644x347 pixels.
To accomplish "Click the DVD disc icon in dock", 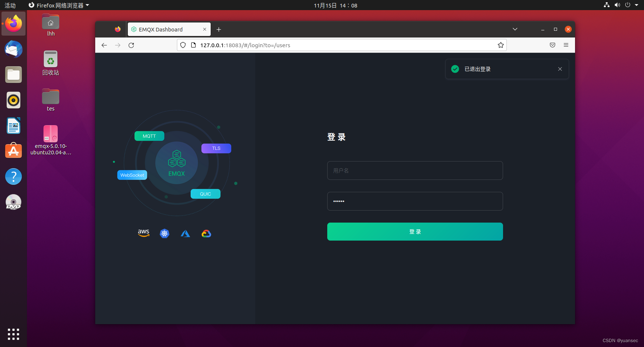I will tap(13, 202).
